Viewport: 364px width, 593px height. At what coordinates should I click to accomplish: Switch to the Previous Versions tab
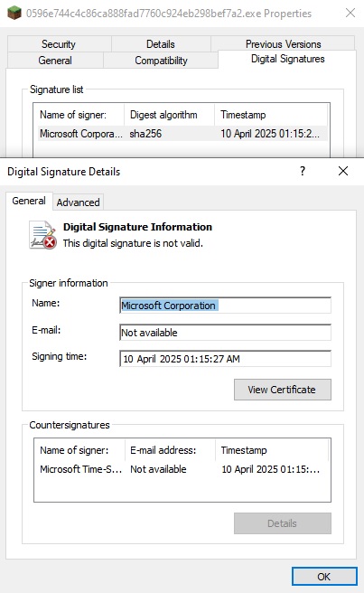[x=283, y=44]
